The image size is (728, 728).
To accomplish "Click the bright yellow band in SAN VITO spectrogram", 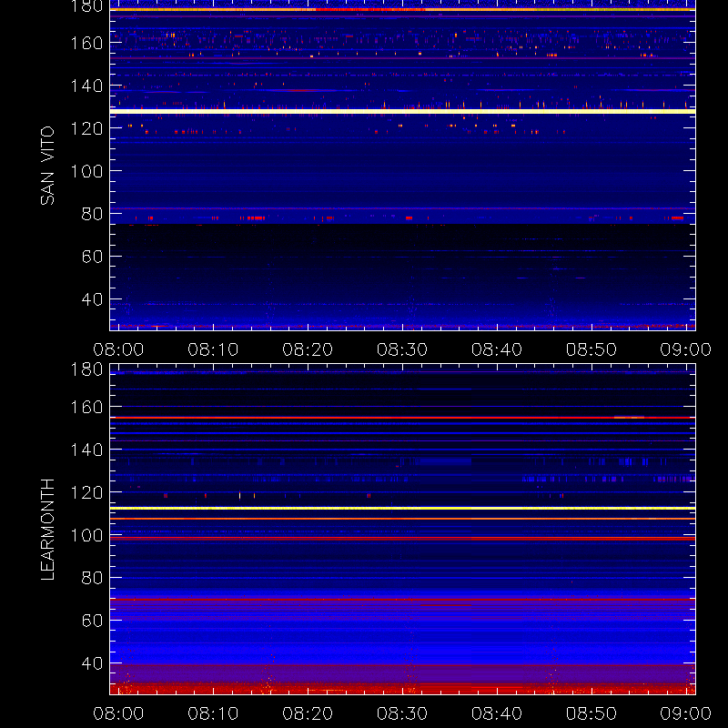I will [402, 111].
